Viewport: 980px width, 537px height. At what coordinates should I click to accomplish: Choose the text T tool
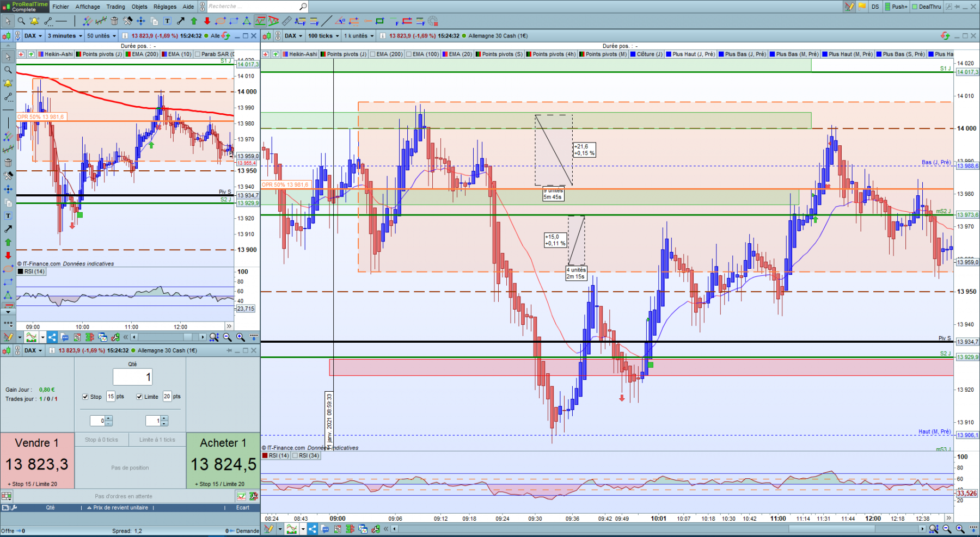[167, 21]
